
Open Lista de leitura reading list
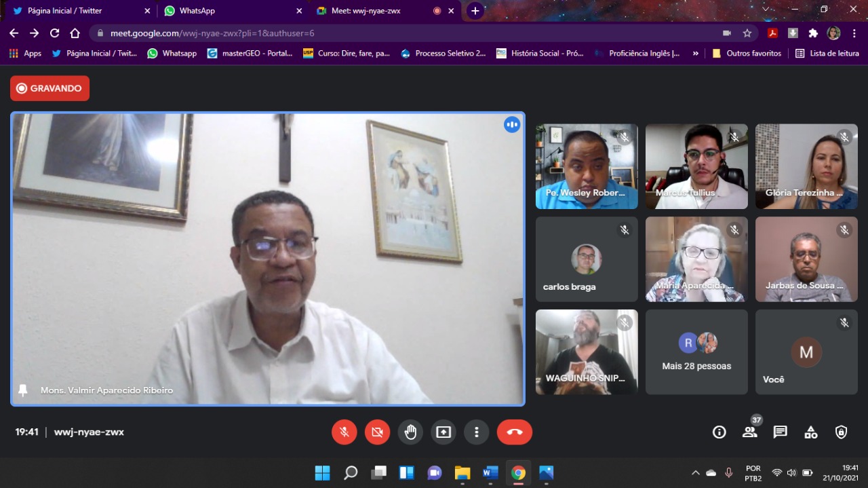click(x=827, y=53)
